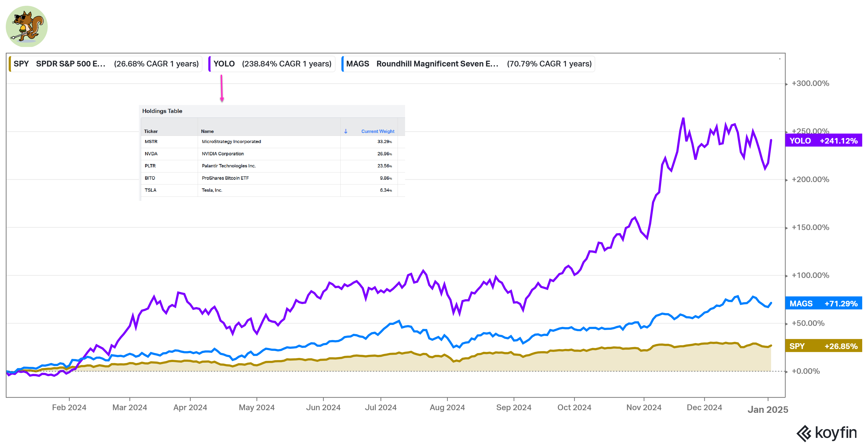Click the Koyfin logo icon
Image resolution: width=868 pixels, height=448 pixels.
tap(804, 433)
